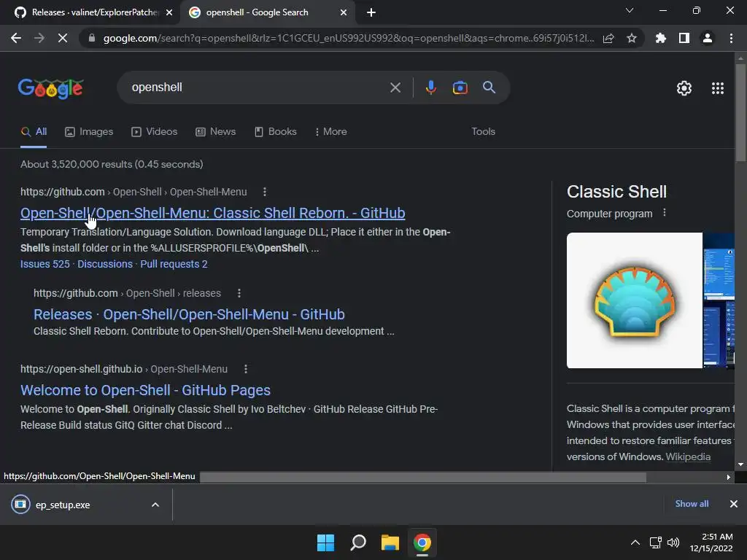The width and height of the screenshot is (747, 560).
Task: Search by image with camera icon
Action: tap(460, 87)
